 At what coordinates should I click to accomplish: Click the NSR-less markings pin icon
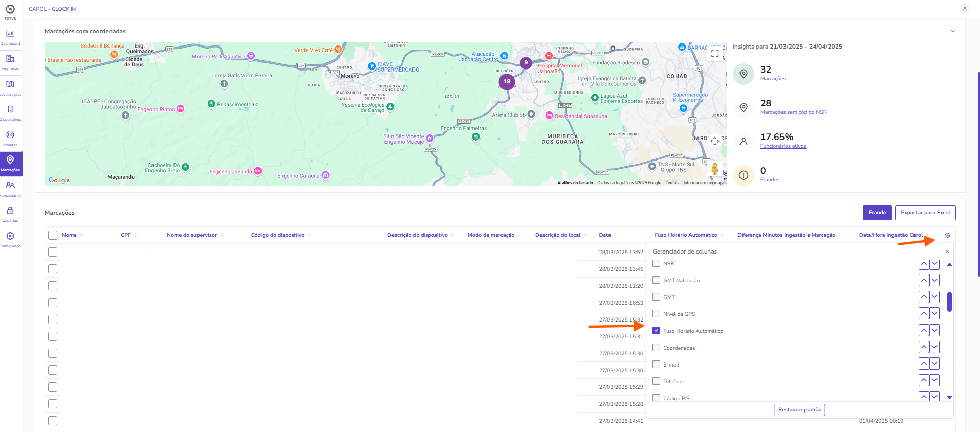pos(744,108)
